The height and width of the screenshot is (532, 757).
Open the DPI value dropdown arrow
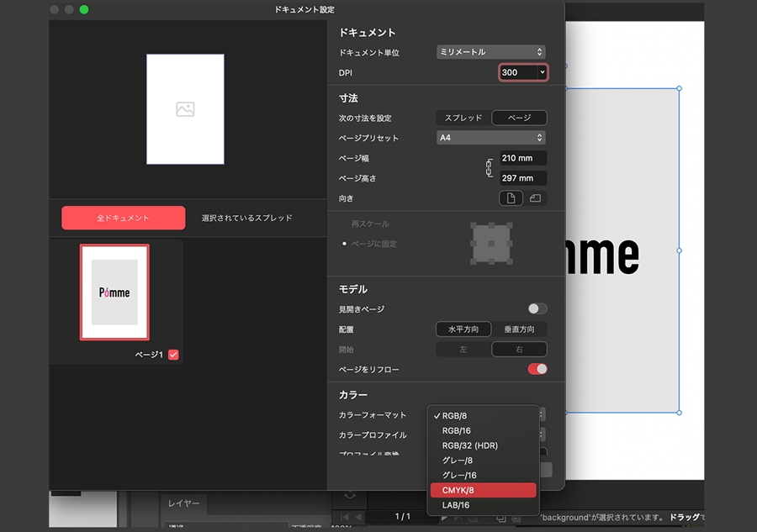click(542, 72)
